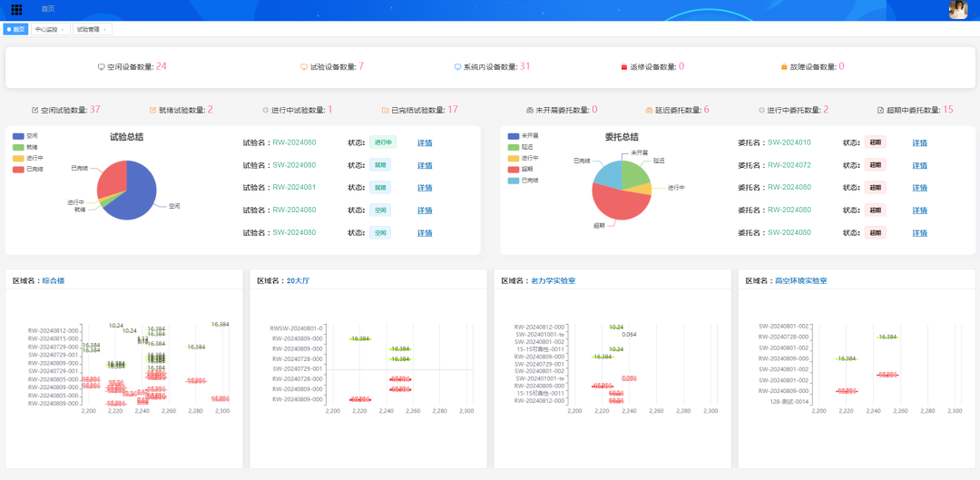Click the overdue commission document icon

click(x=880, y=110)
